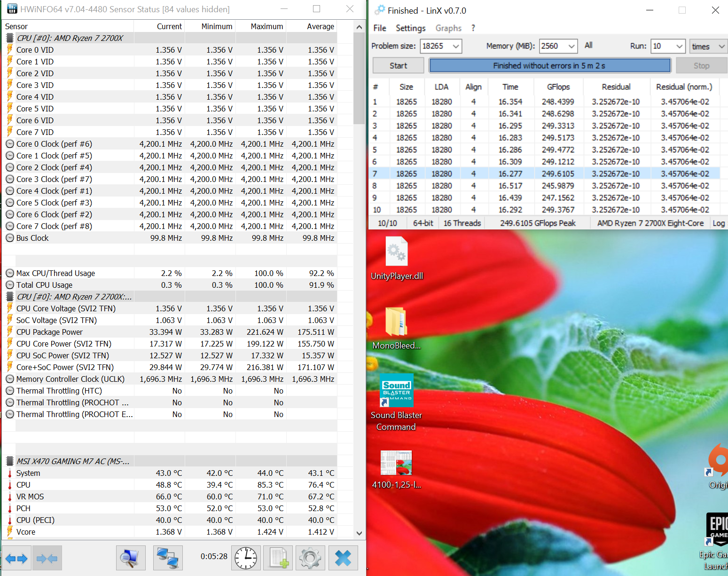Screen dimensions: 728x576
Task: Click HWiNFO shrink layout arrows button
Action: 47,558
